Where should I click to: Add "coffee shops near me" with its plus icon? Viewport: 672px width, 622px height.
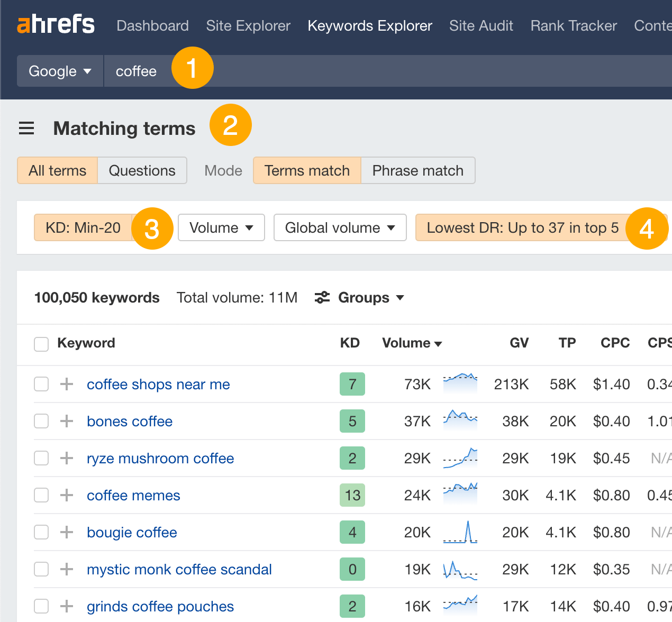pyautogui.click(x=66, y=384)
